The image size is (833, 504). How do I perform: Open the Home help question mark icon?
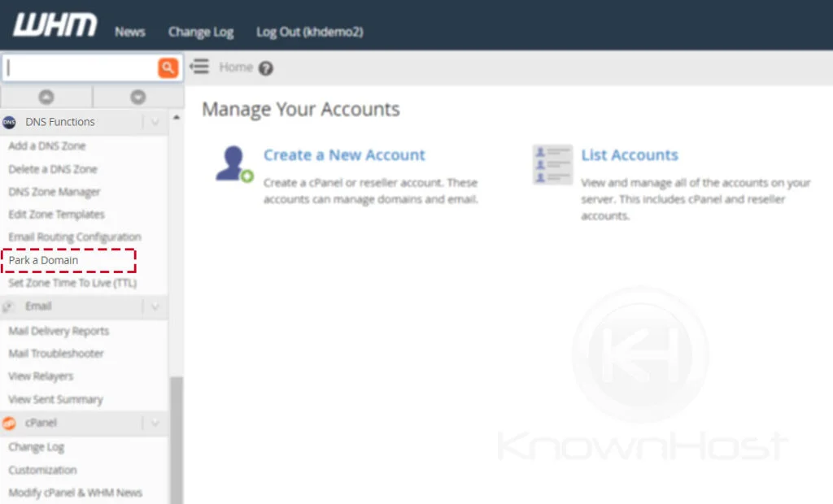(265, 69)
